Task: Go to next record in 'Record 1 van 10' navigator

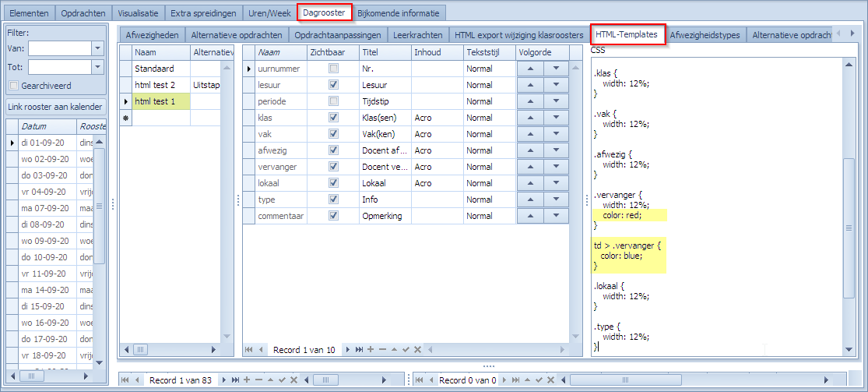Action: 348,349
